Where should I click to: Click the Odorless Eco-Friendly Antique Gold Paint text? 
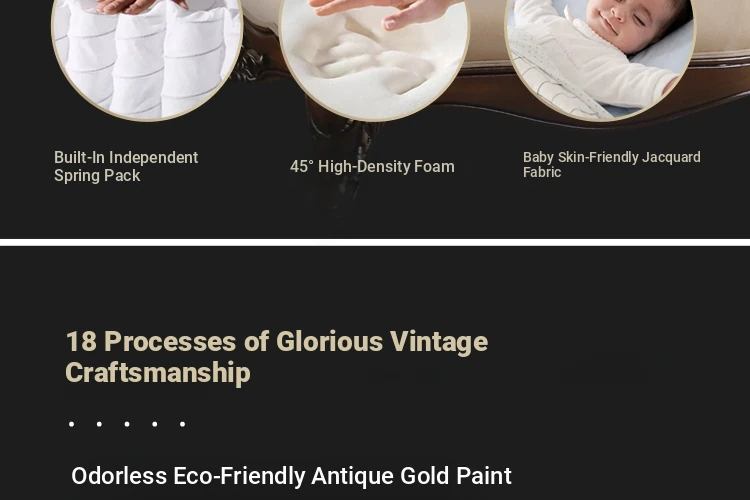[x=291, y=476]
